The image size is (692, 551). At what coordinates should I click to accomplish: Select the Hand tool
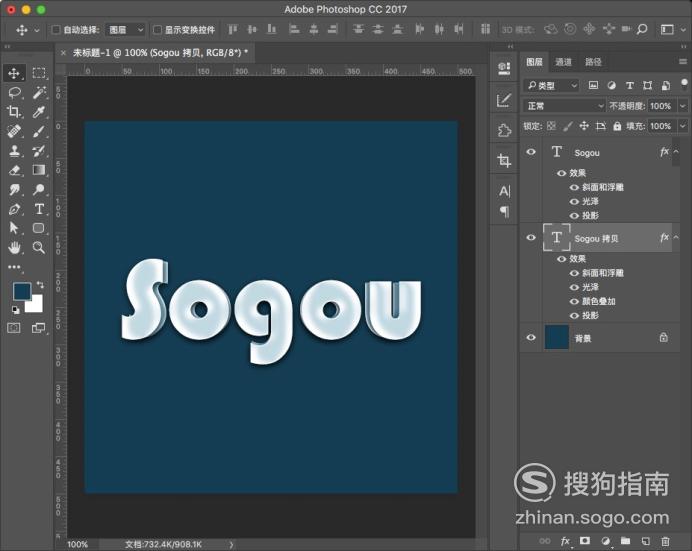point(14,247)
